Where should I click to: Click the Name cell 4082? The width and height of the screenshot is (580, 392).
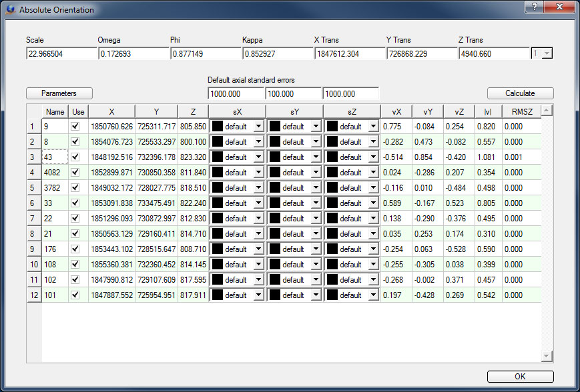point(55,173)
